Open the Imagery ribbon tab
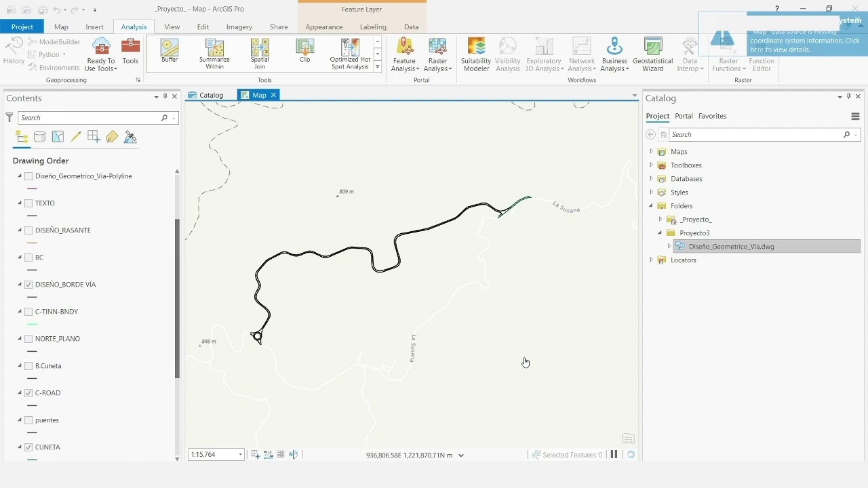The height and width of the screenshot is (488, 868). pos(239,27)
